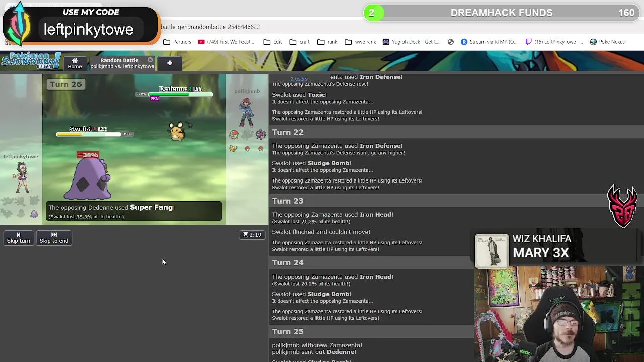Click the 2:19 battle timer button
The height and width of the screenshot is (362, 644).
click(252, 235)
